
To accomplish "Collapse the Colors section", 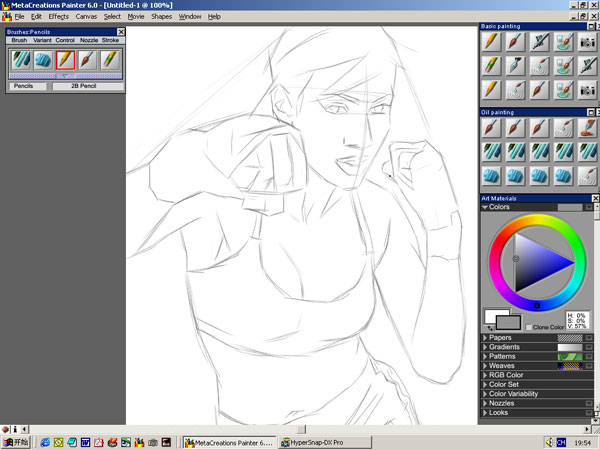I will 485,207.
